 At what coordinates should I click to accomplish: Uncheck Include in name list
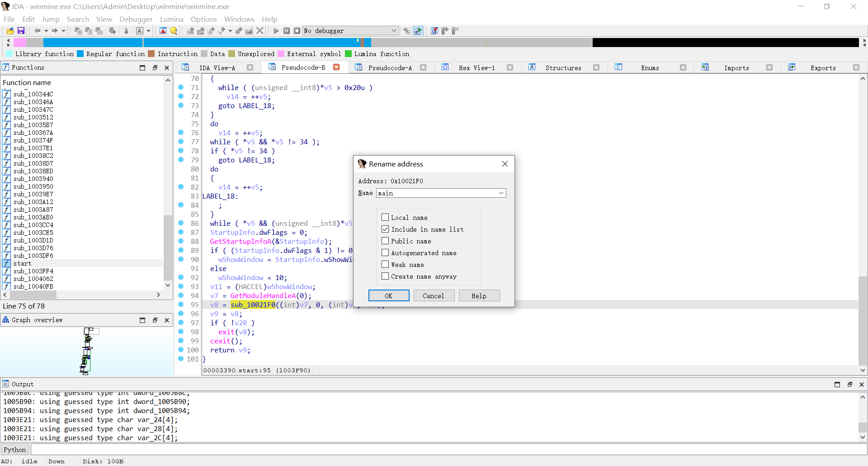click(x=385, y=229)
